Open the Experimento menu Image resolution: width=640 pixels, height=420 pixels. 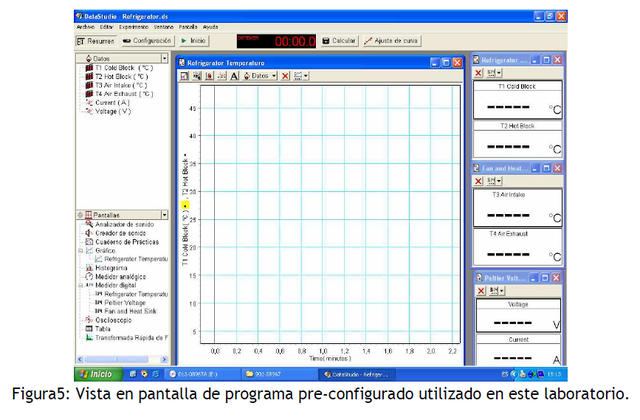(x=134, y=27)
